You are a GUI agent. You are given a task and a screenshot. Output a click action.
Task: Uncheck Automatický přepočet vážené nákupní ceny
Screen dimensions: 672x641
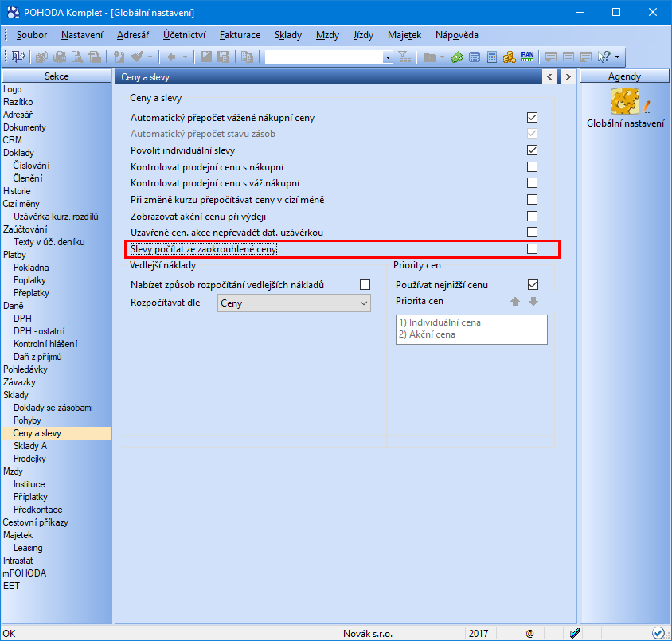pos(533,117)
